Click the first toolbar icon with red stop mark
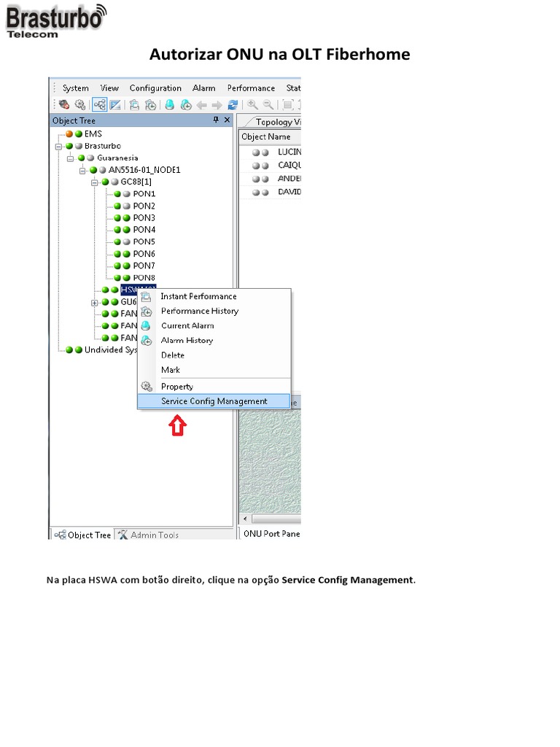Viewport: 560px width, 747px height. click(x=64, y=104)
